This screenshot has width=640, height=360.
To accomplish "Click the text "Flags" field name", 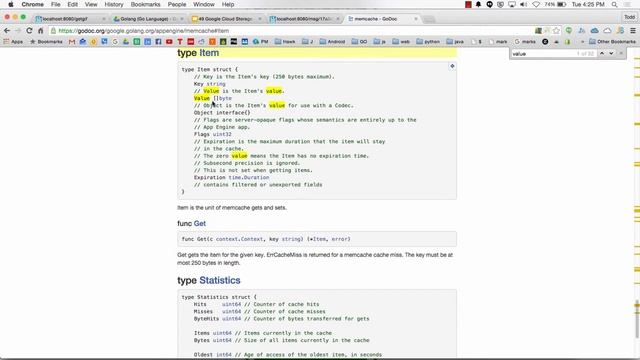I will pyautogui.click(x=202, y=134).
